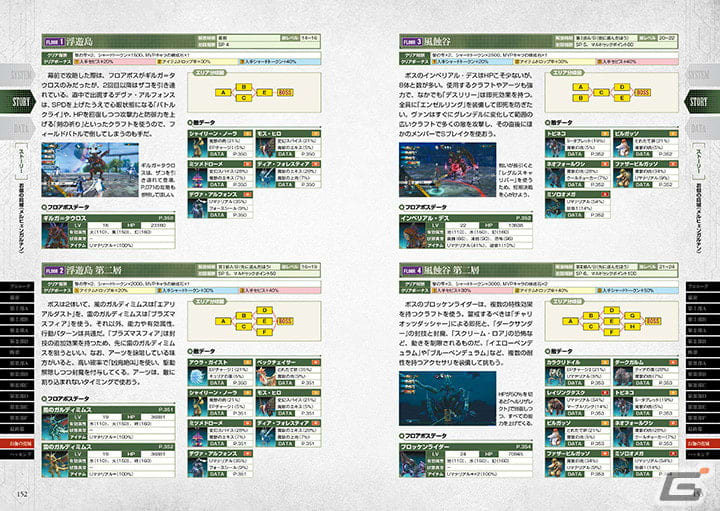Click the インペリアル・デス boss portrait
The height and width of the screenshot is (511, 720).
(x=412, y=235)
